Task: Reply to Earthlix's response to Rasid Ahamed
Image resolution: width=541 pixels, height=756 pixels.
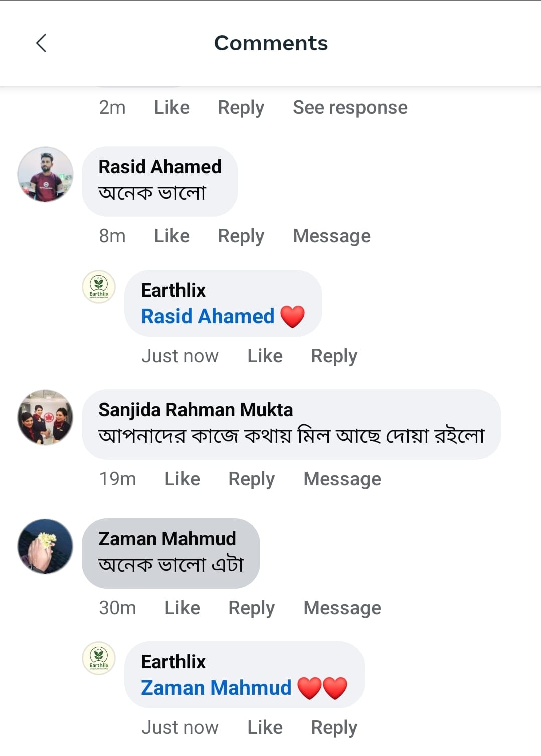Action: 334,356
